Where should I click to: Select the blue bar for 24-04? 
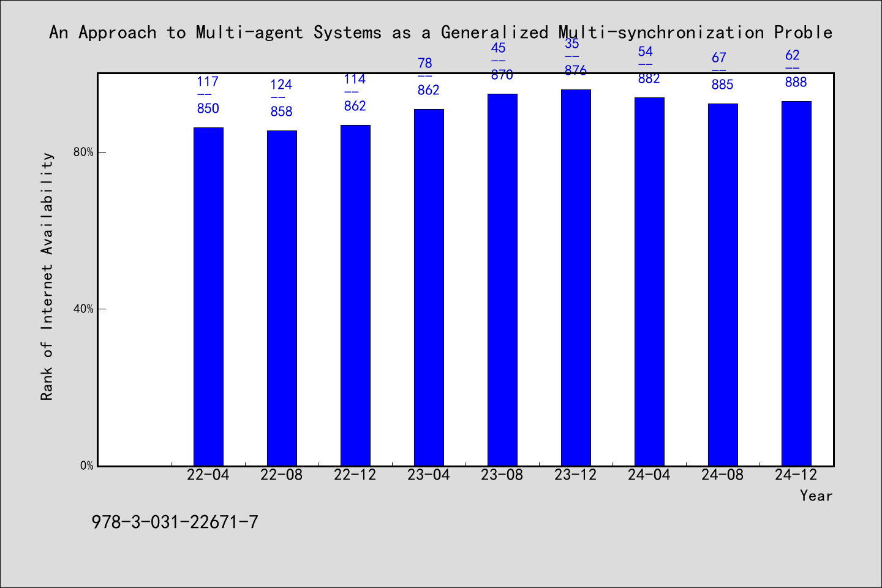(x=649, y=282)
